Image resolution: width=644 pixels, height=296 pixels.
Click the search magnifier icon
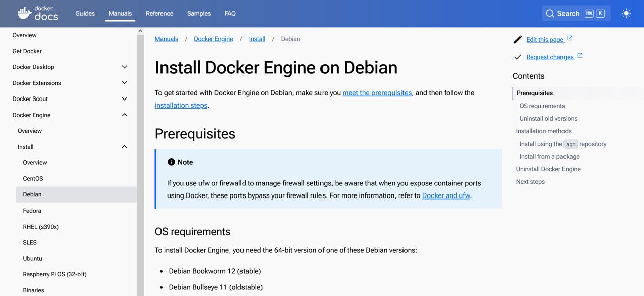pyautogui.click(x=550, y=14)
